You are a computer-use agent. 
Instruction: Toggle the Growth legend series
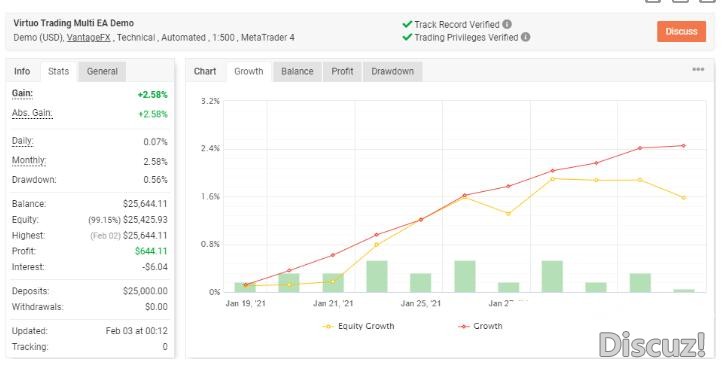pyautogui.click(x=480, y=326)
